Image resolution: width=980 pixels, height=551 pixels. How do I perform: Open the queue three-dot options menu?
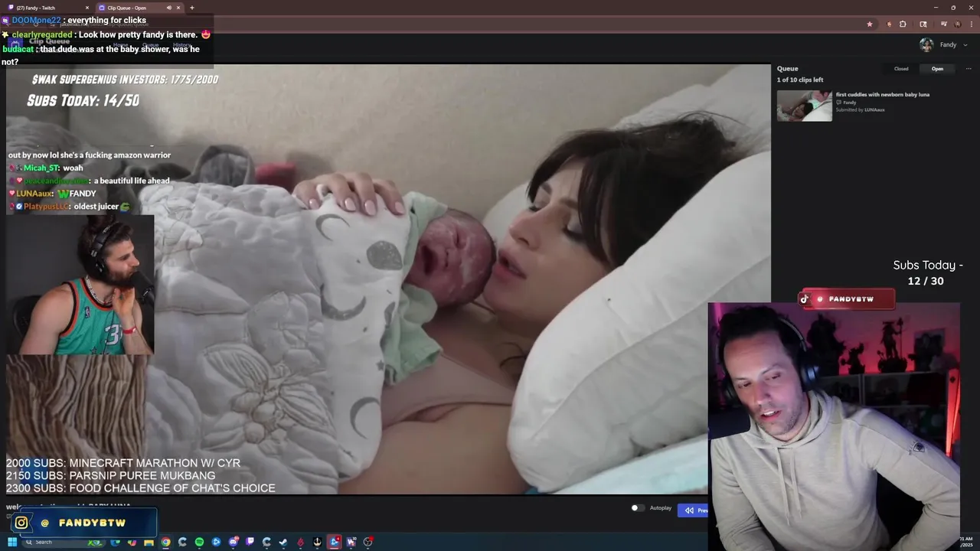(969, 69)
